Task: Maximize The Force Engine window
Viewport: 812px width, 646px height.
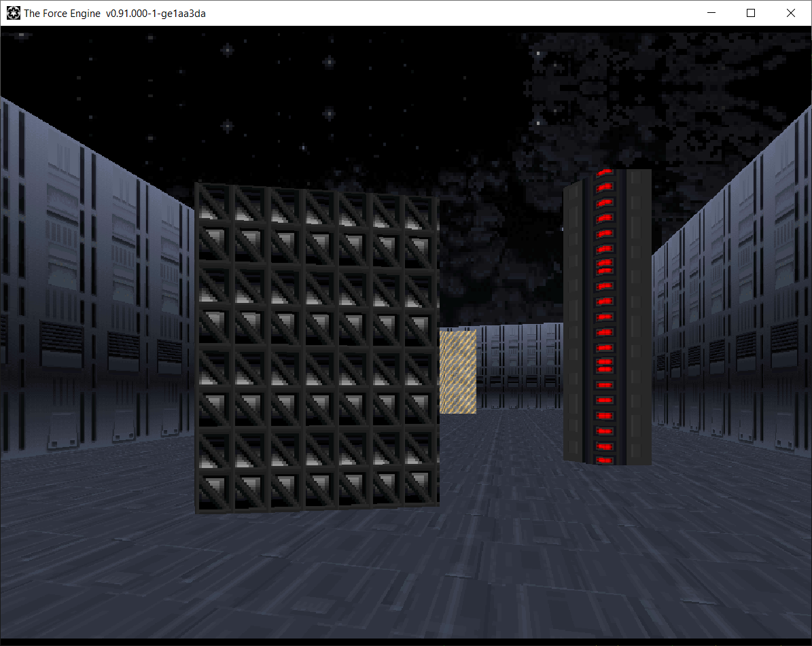Action: pos(751,13)
